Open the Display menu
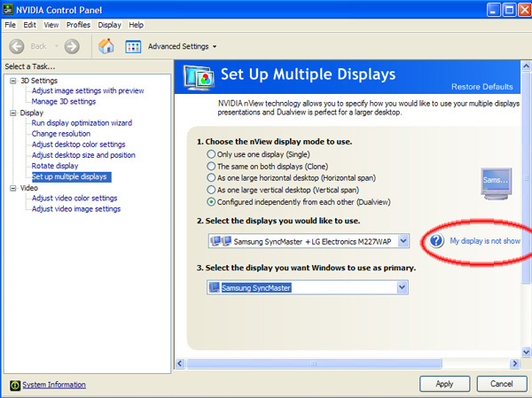Image resolution: width=532 pixels, height=398 pixels. click(x=110, y=25)
